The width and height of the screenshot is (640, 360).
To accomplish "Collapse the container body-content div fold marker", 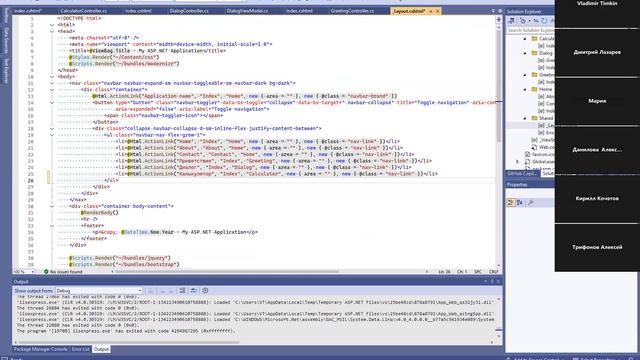I will pos(52,207).
